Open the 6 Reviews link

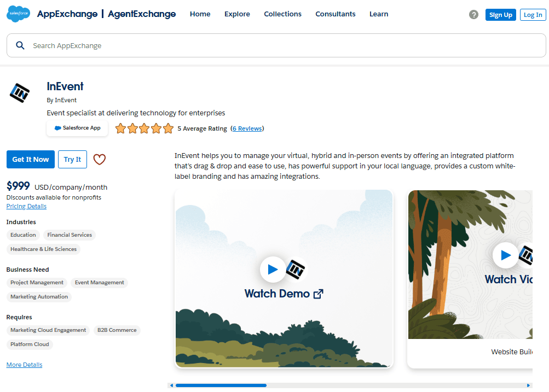coord(247,128)
